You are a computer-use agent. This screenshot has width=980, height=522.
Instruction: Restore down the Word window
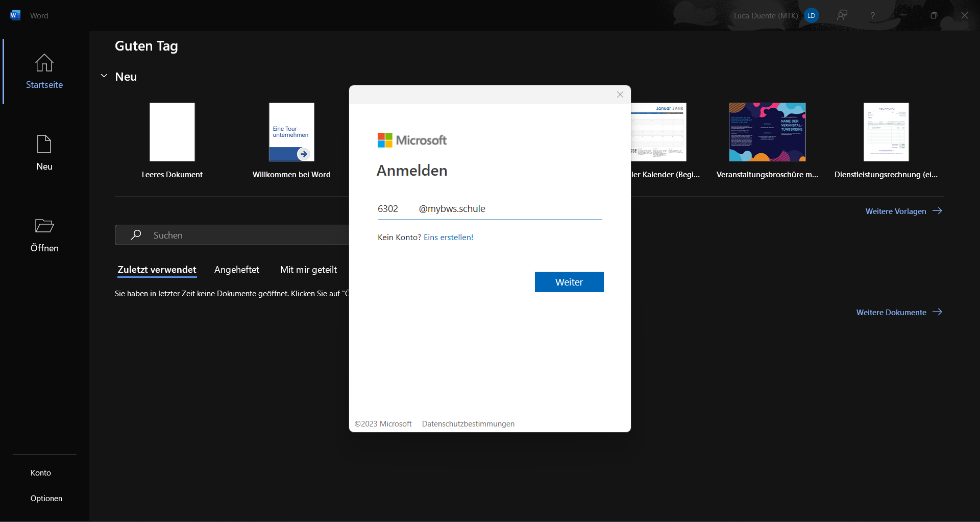(934, 15)
